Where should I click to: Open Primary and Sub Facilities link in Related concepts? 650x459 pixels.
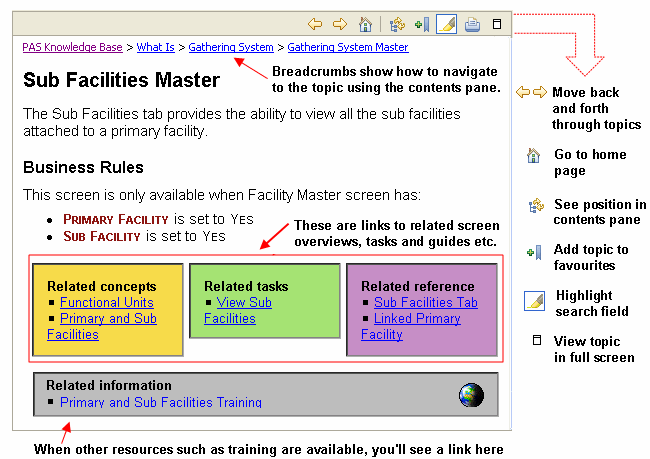[108, 318]
